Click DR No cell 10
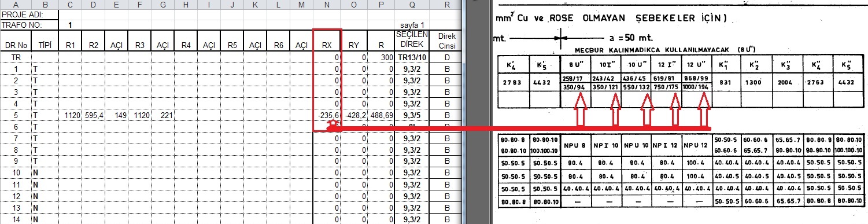 (15, 172)
